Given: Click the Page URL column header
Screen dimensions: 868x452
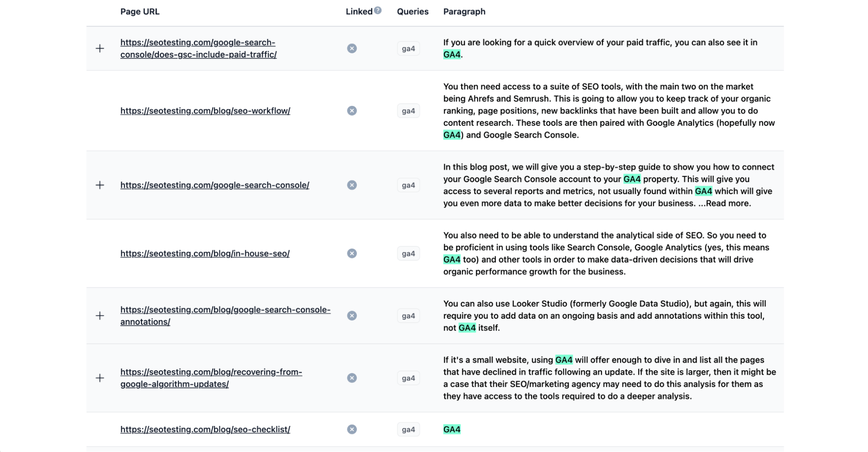Looking at the screenshot, I should point(140,11).
